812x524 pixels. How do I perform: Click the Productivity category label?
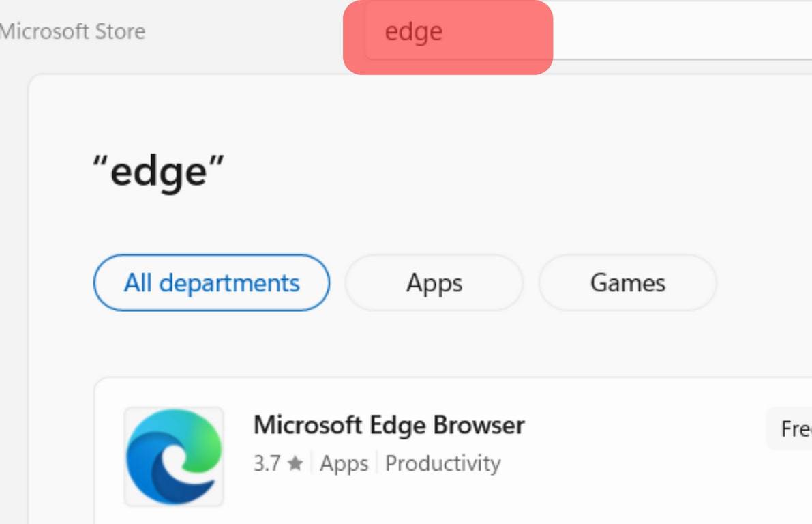tap(442, 463)
